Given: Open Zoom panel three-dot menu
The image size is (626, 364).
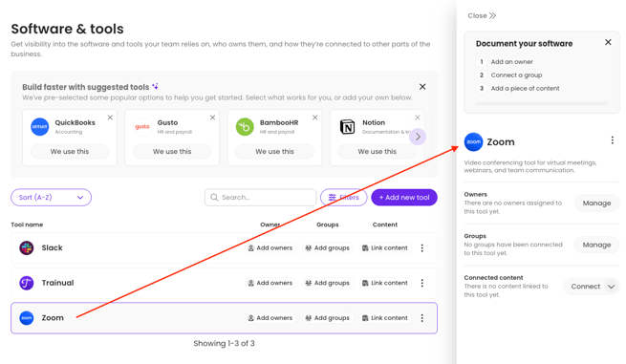Looking at the screenshot, I should [x=612, y=140].
